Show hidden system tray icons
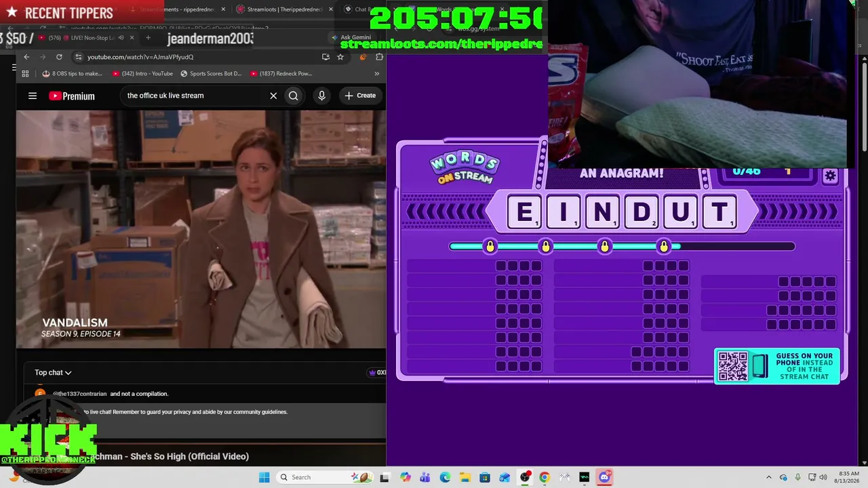The height and width of the screenshot is (488, 868). click(768, 477)
